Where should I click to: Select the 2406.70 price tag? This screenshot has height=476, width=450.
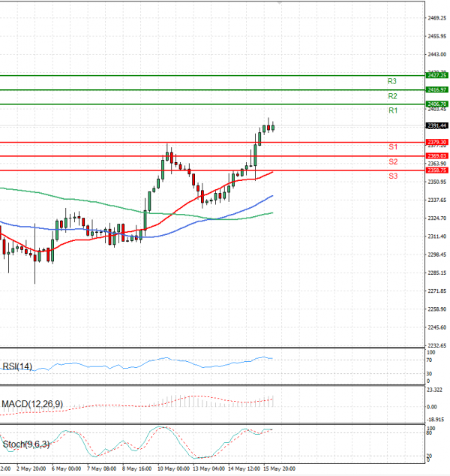(x=437, y=104)
